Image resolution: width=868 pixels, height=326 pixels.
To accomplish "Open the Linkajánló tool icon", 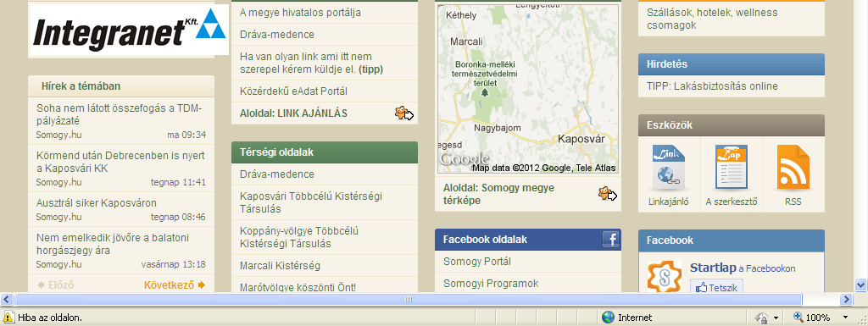I will (668, 167).
